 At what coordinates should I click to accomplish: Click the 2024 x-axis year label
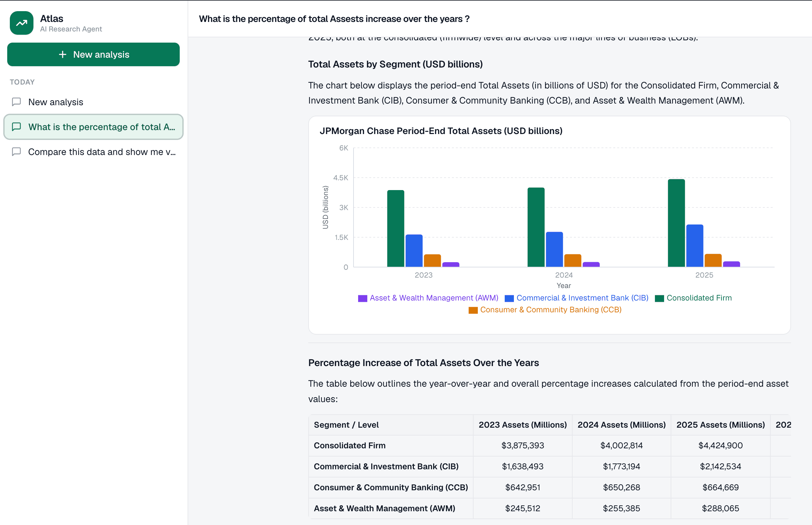click(564, 275)
